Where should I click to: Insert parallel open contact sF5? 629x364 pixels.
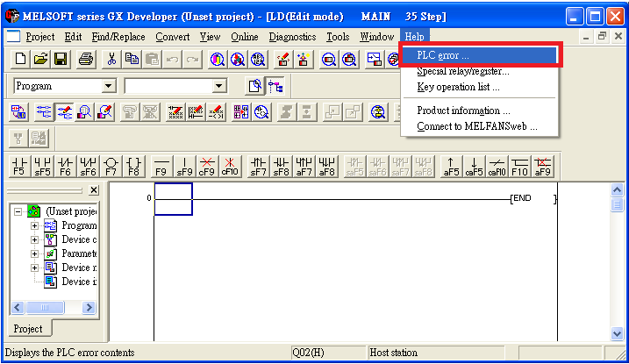(42, 167)
